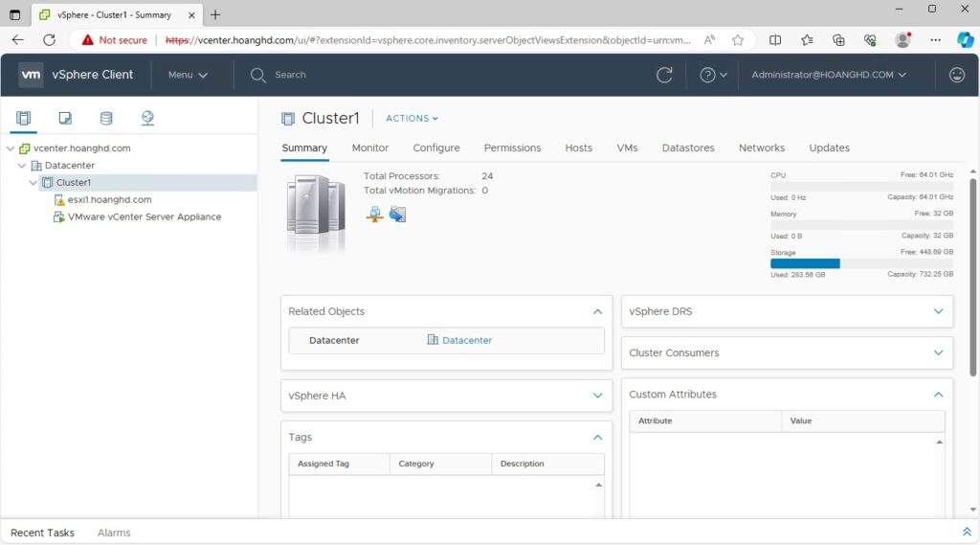Open the VMs tab
The image size is (980, 545).
coord(628,148)
